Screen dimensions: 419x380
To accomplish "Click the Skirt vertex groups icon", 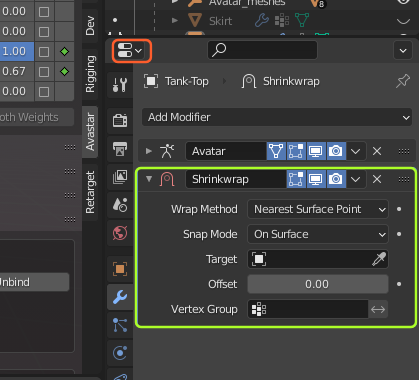I will (282, 21).
